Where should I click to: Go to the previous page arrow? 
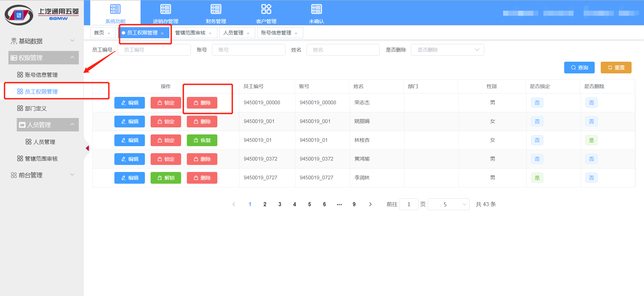click(234, 204)
